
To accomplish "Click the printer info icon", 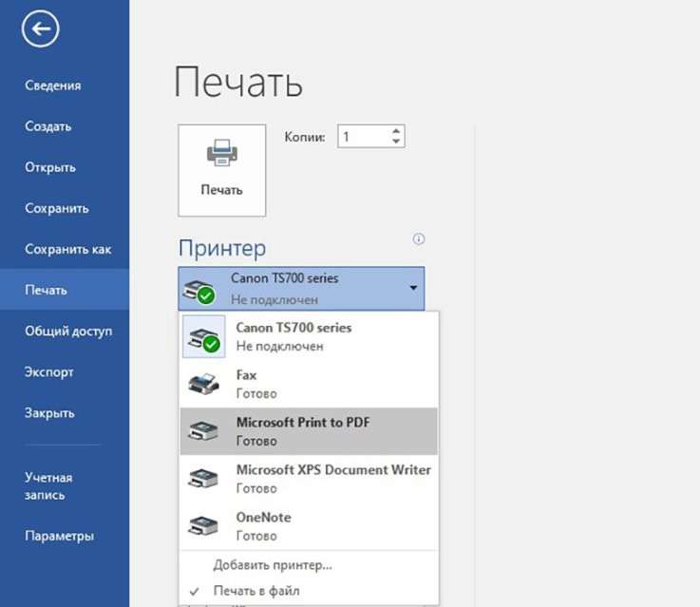I will click(418, 239).
